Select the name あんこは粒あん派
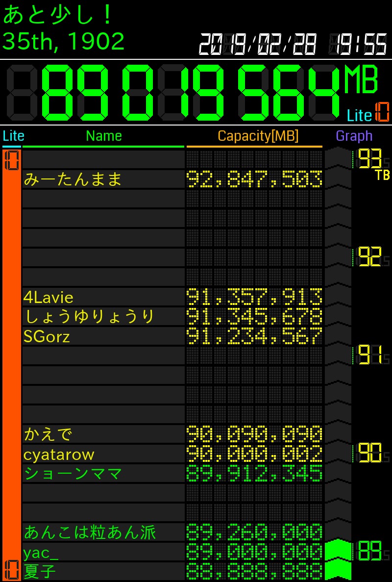 coord(90,532)
